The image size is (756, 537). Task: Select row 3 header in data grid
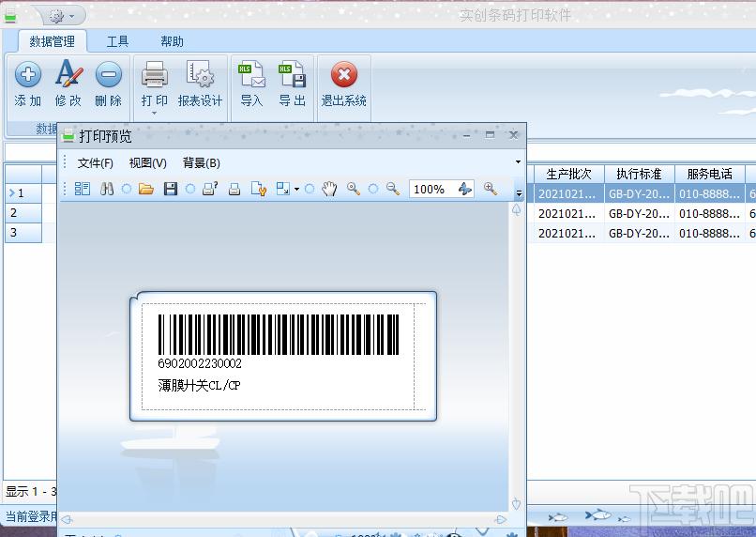point(23,233)
